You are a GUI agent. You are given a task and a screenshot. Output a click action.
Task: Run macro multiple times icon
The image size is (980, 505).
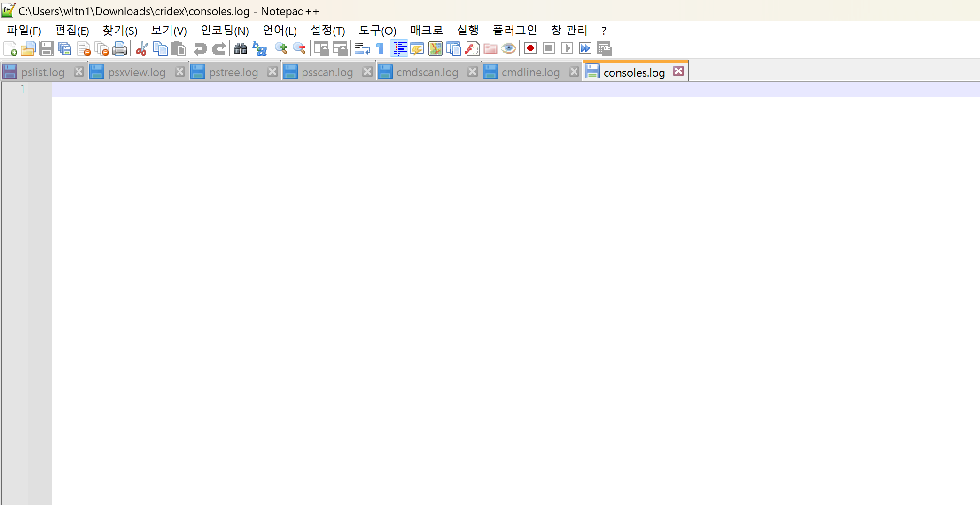(x=585, y=48)
